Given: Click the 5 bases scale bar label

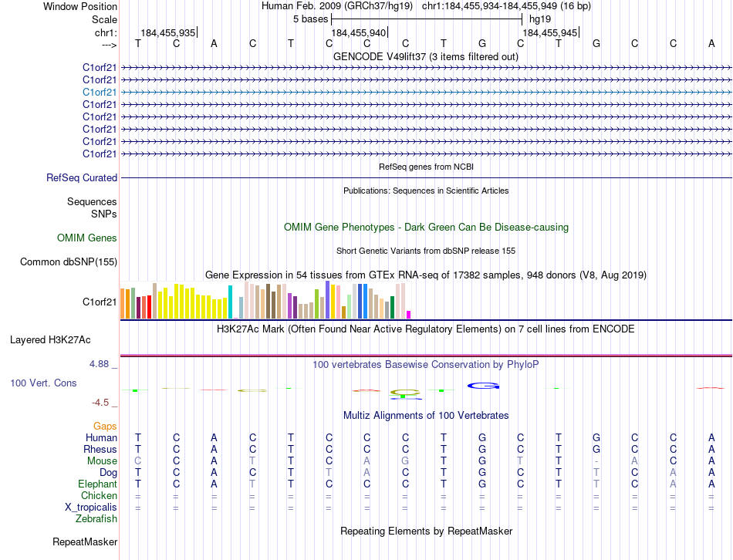Looking at the screenshot, I should click(x=310, y=19).
